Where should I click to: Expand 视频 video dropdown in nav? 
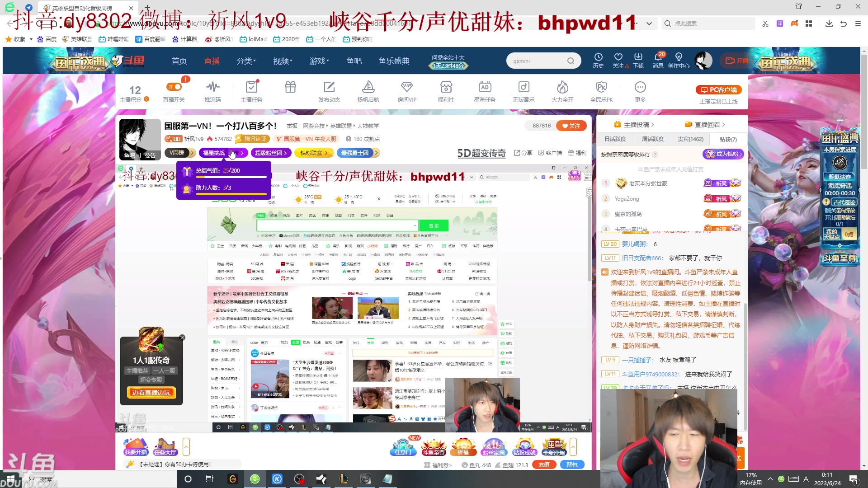point(283,61)
